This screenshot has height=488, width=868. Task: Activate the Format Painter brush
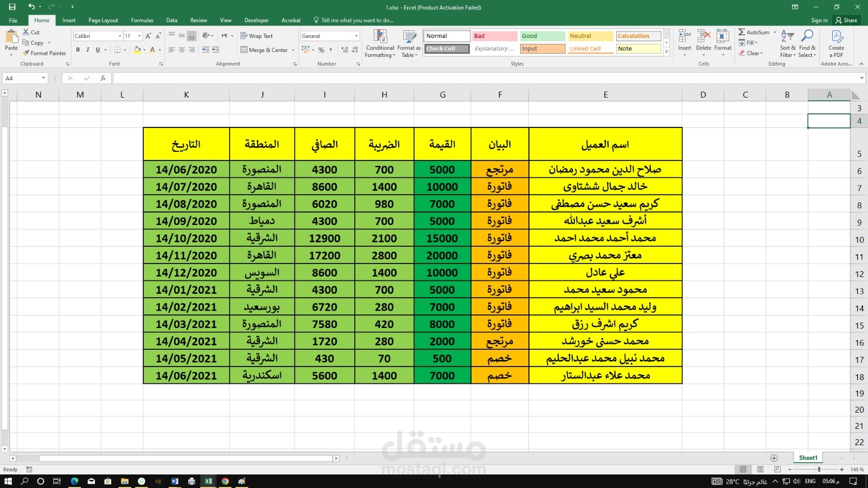tap(44, 53)
